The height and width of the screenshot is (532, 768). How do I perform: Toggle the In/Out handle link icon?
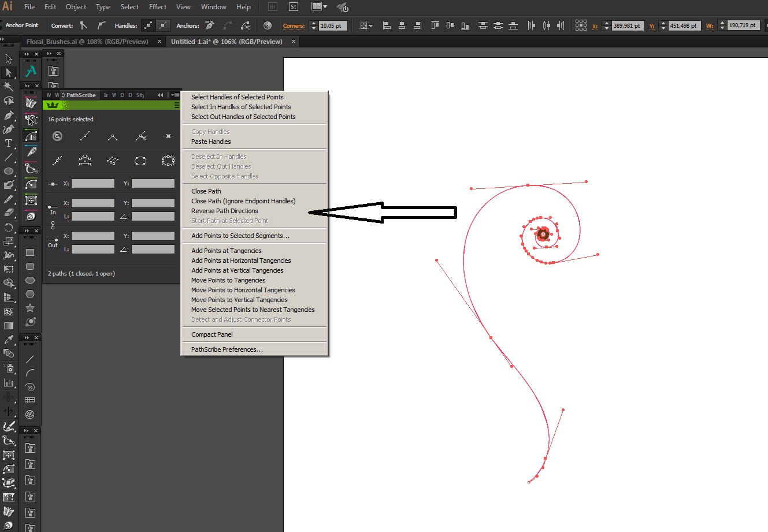point(53,225)
